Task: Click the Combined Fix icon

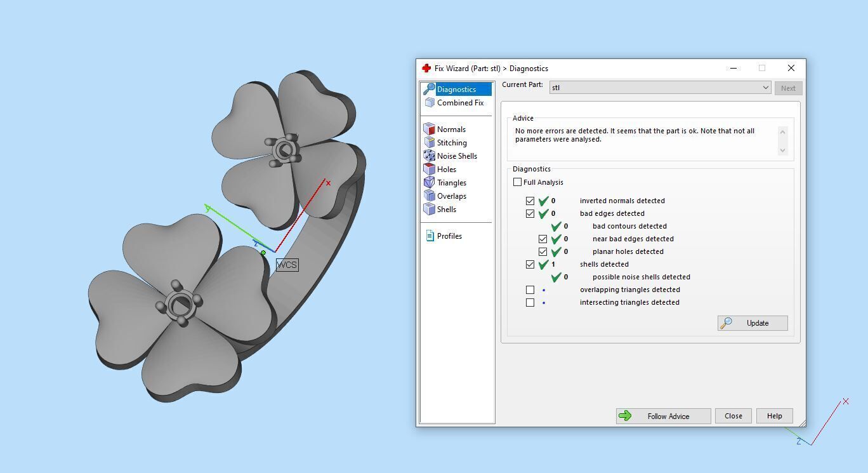Action: [x=430, y=102]
